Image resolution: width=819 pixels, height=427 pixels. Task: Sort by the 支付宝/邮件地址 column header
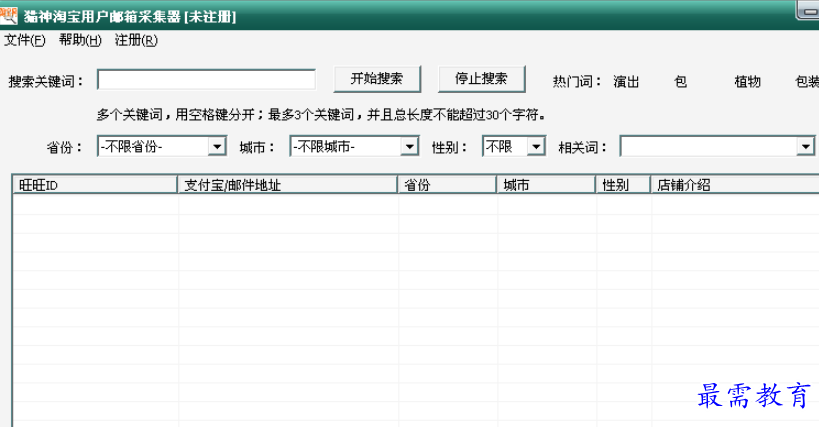click(x=288, y=185)
